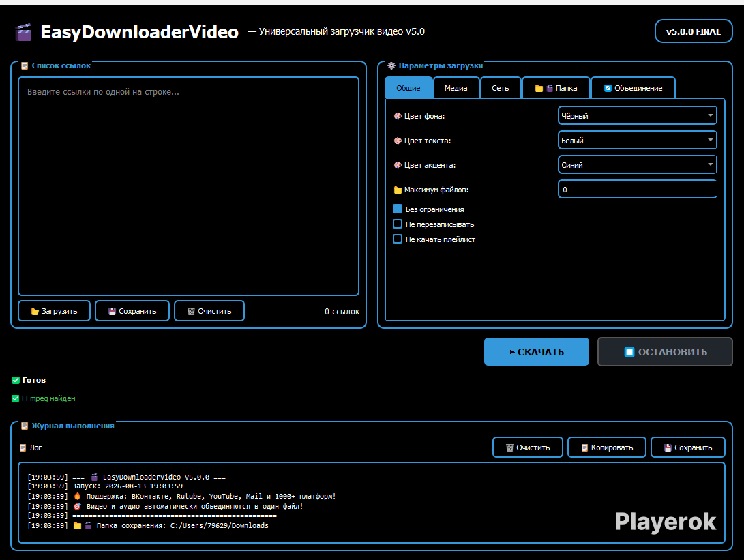Click the '0 ссылок' counter text
This screenshot has width=744, height=560.
pos(342,311)
